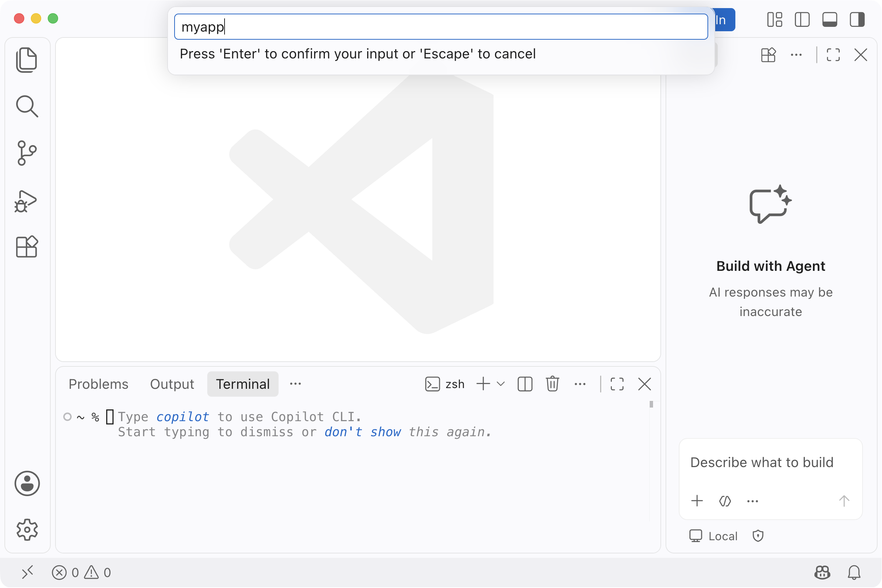Open chat input more options ellipsis

click(x=753, y=501)
